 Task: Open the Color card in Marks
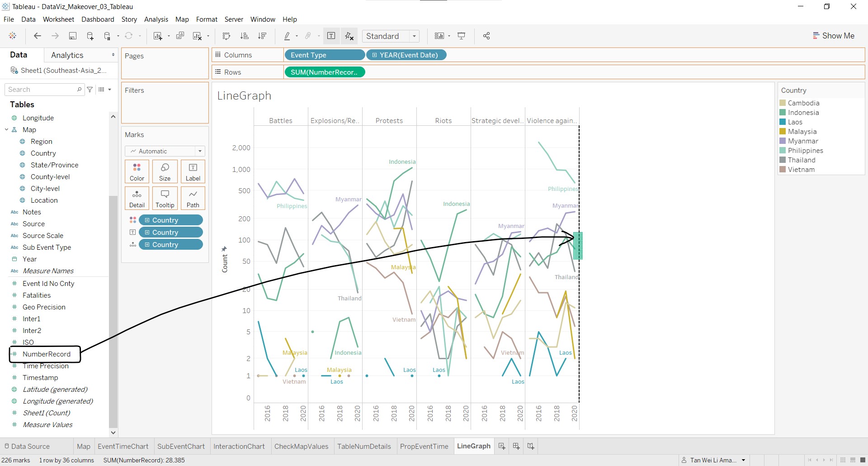(137, 171)
